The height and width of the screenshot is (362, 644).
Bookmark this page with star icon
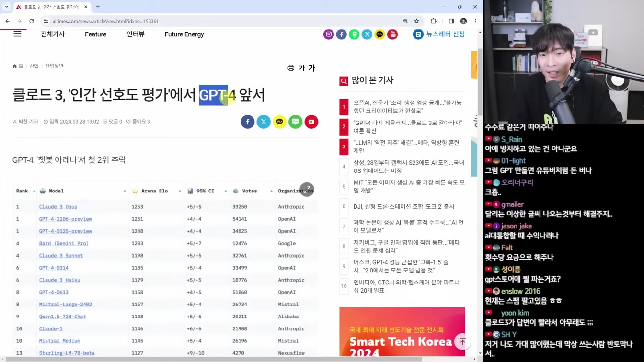tap(417, 21)
